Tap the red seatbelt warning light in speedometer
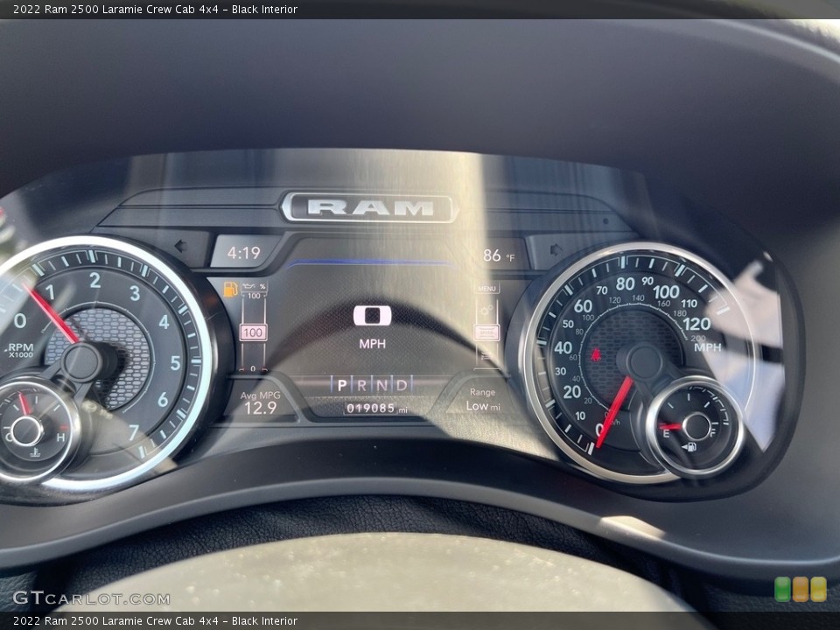 (x=596, y=354)
